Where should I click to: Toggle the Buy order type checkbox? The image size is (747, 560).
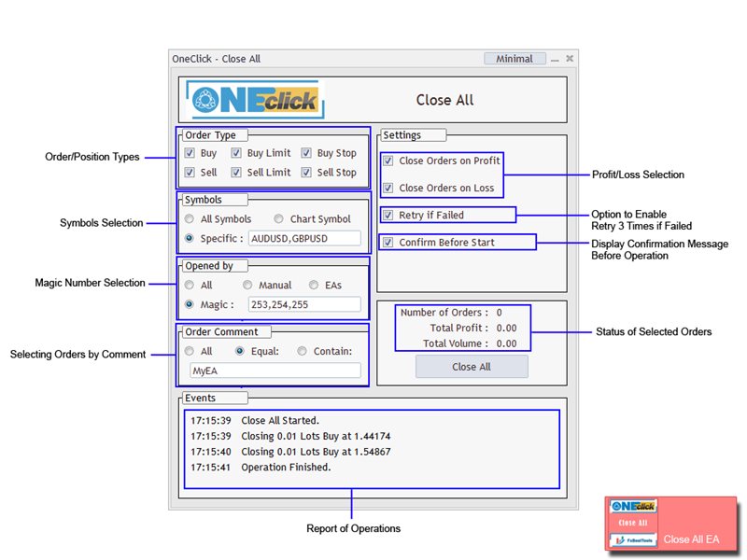pos(190,153)
